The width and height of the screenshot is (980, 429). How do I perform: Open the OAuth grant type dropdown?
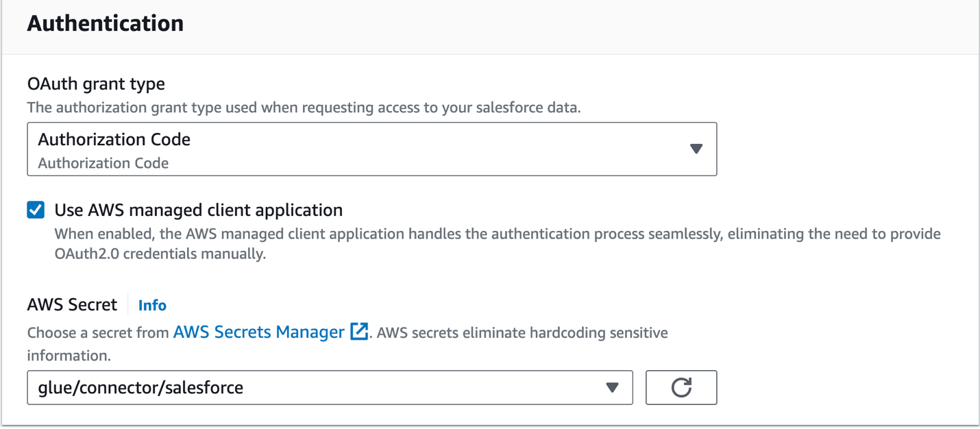point(371,149)
